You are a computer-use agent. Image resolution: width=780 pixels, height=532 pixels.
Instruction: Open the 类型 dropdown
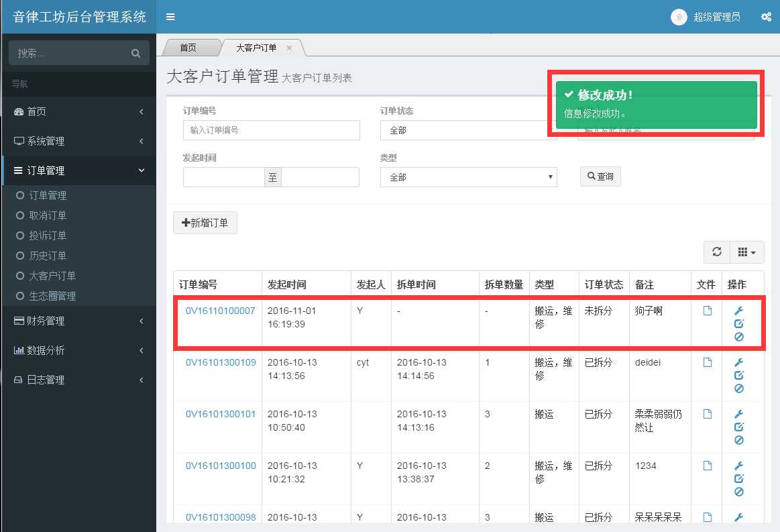(x=469, y=177)
